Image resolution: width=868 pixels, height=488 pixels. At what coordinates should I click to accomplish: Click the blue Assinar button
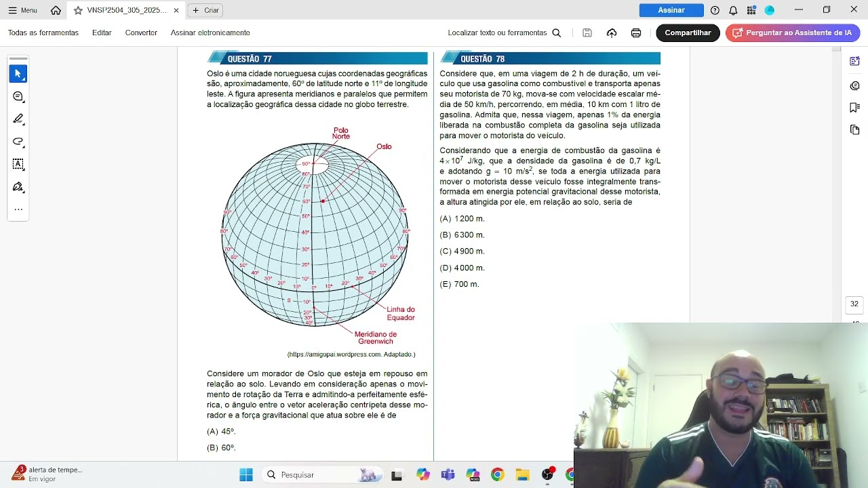click(671, 10)
